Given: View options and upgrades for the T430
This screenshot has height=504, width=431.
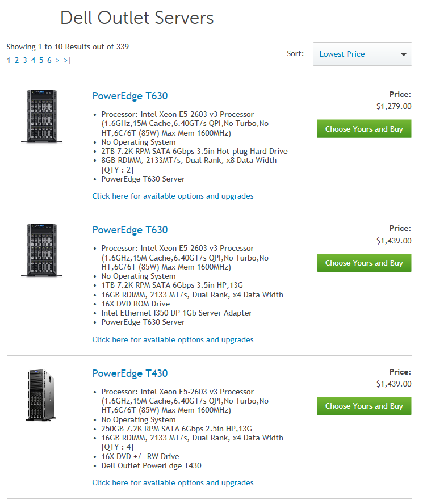Looking at the screenshot, I should (x=173, y=483).
